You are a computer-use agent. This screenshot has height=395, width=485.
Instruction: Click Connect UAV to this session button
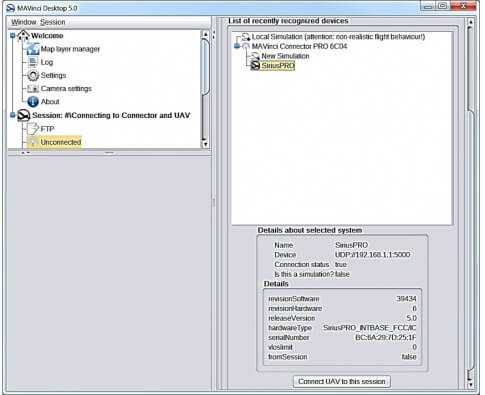(x=342, y=381)
